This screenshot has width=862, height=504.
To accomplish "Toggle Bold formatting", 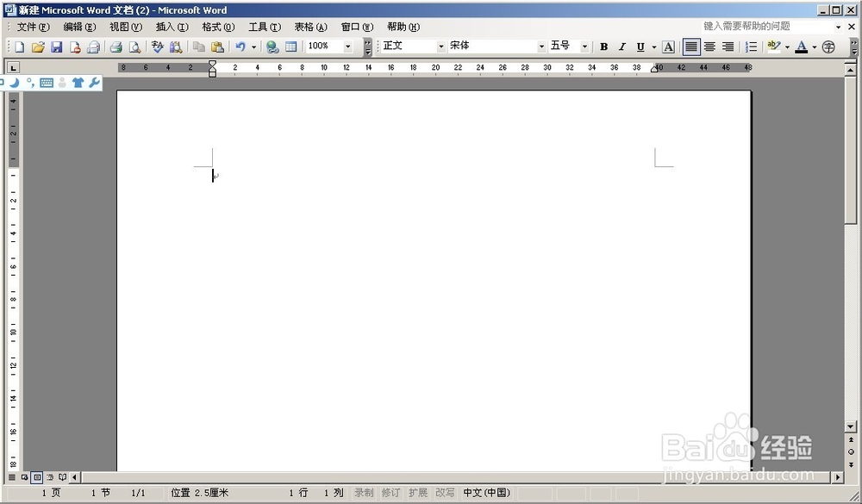I will click(603, 47).
